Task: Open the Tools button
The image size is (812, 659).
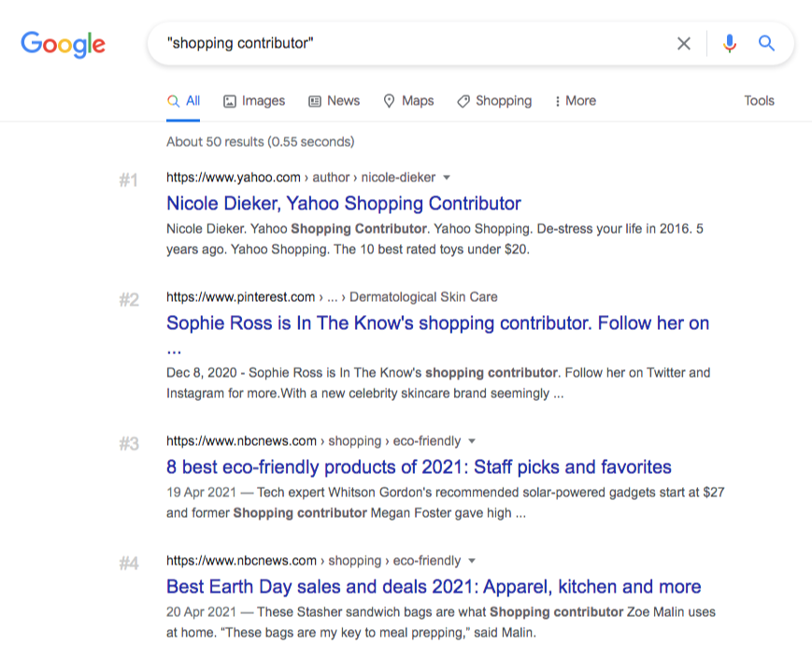Action: 759,101
